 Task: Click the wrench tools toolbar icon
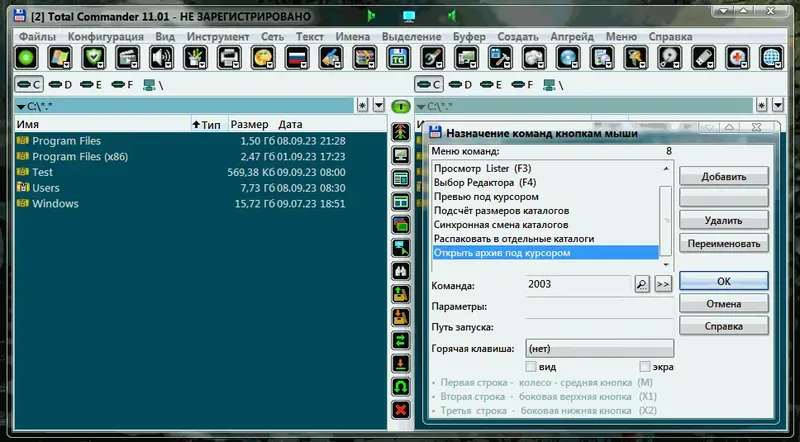click(433, 58)
